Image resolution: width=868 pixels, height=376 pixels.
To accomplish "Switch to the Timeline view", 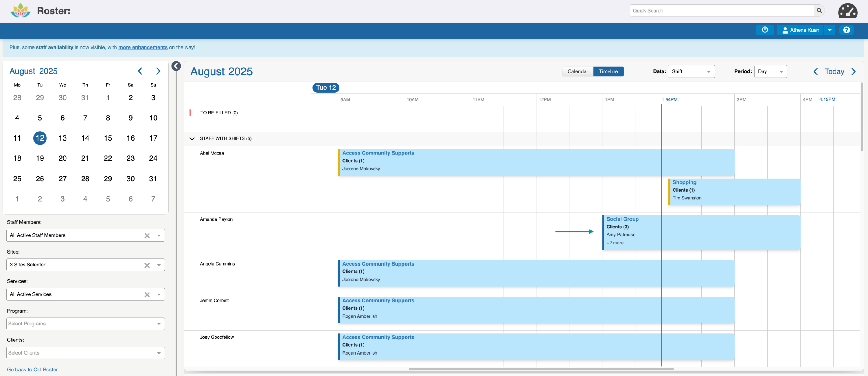I will pos(608,71).
